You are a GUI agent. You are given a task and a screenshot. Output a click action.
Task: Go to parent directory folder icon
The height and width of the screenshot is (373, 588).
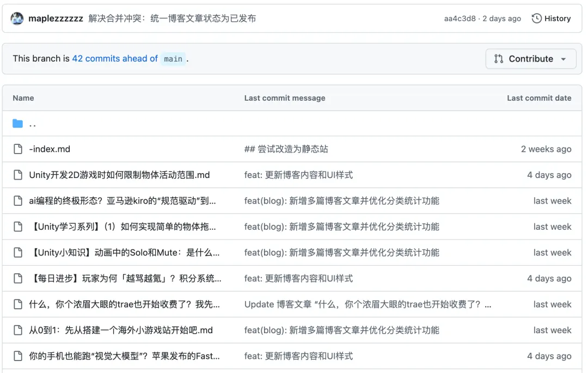17,123
